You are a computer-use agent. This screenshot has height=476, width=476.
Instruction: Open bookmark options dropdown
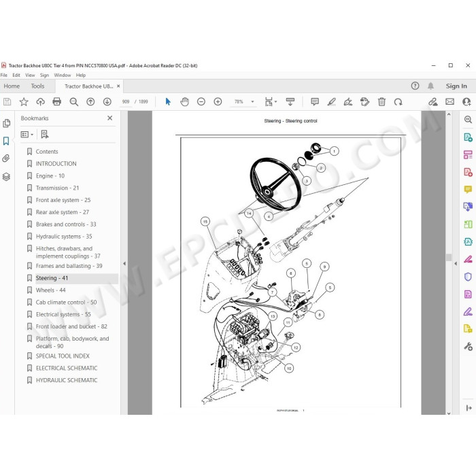(27, 134)
